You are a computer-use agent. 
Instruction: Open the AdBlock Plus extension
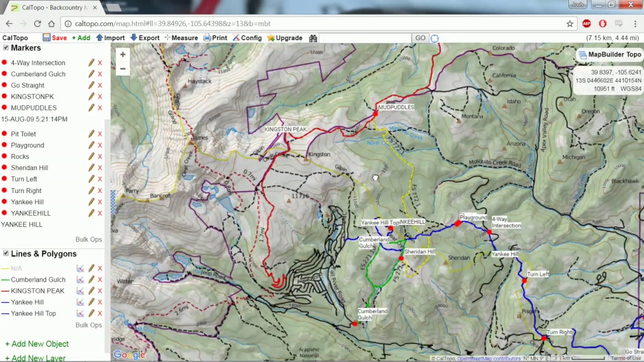(x=586, y=24)
